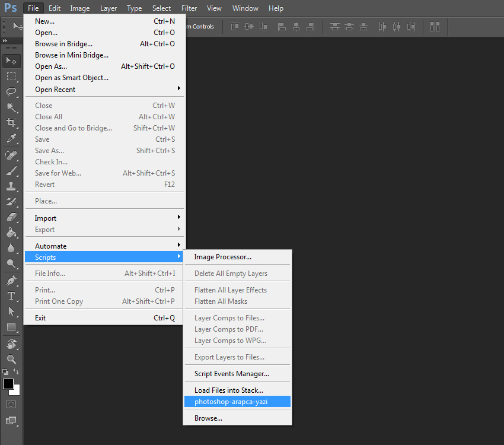504x445 pixels.
Task: Choose New... from File menu
Action: click(x=104, y=21)
